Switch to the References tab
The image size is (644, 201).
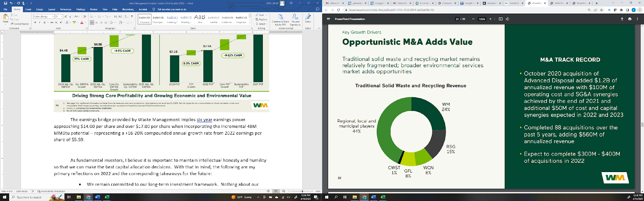pyautogui.click(x=66, y=9)
